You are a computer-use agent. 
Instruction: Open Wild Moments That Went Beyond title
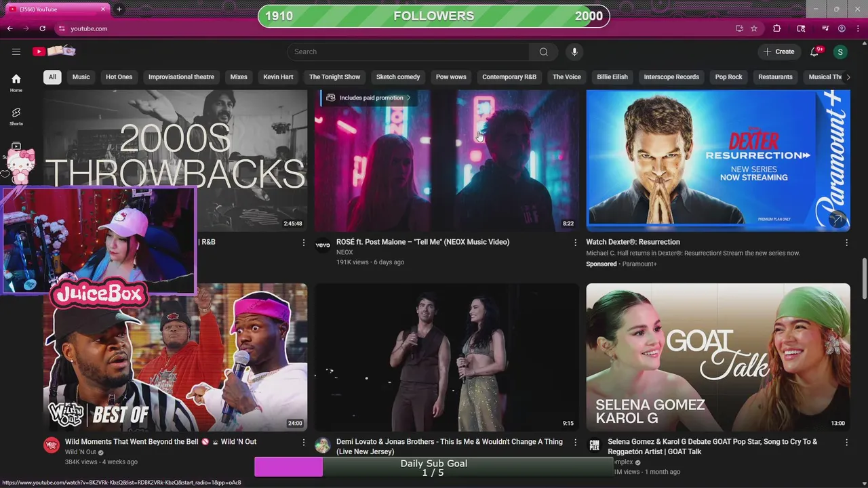(161, 442)
